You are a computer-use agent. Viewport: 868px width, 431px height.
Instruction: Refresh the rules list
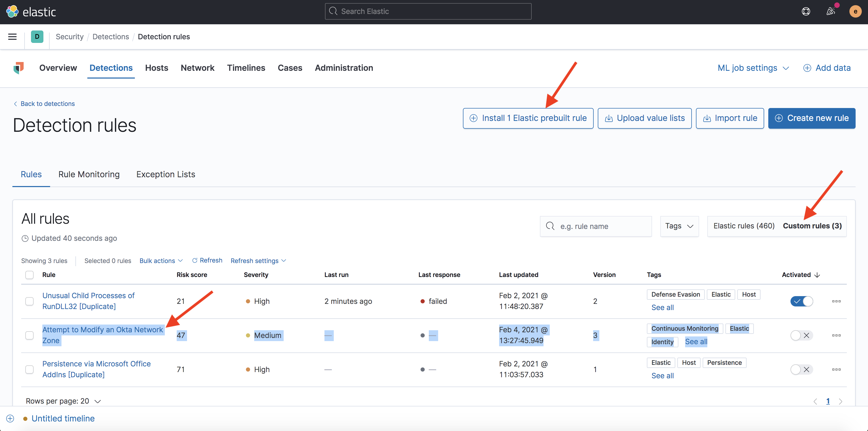click(x=207, y=260)
